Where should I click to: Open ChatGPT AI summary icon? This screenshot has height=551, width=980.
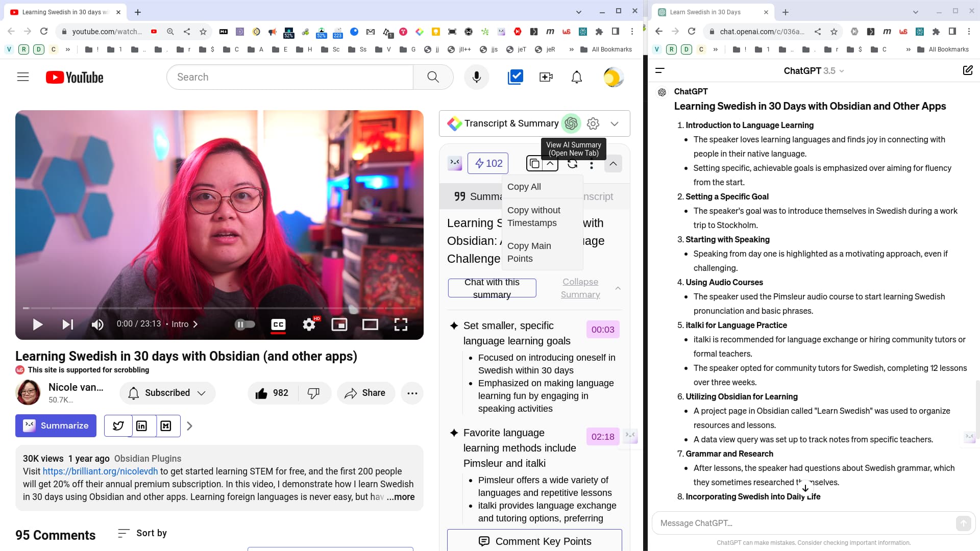pos(571,123)
